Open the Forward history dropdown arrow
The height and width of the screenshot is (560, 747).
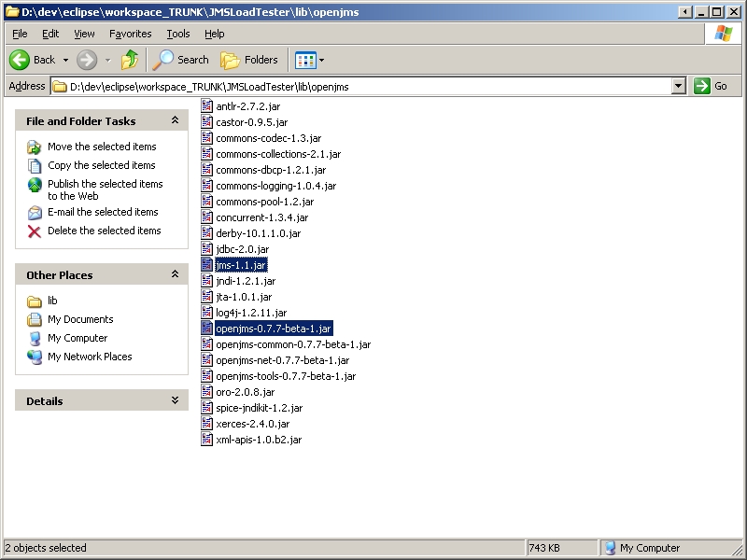point(108,60)
